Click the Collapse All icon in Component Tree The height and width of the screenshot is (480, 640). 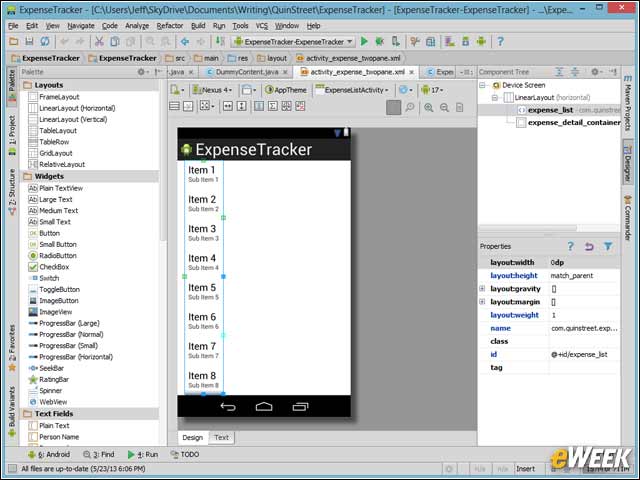575,72
